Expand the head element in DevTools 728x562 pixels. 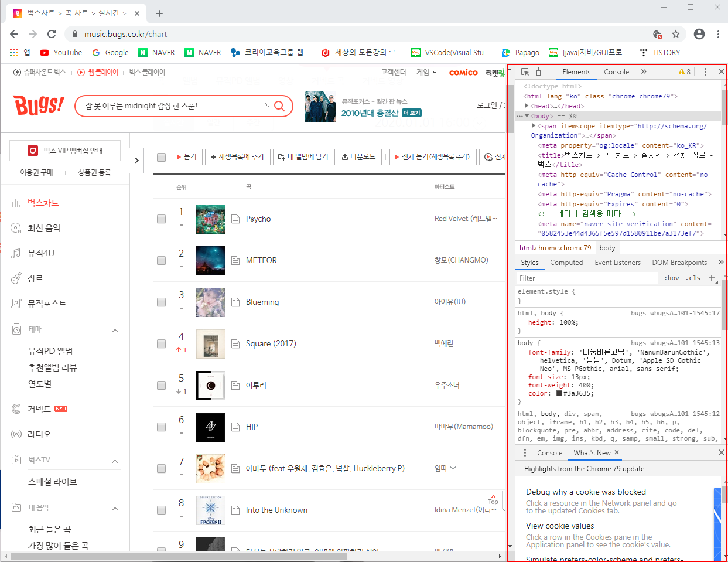527,106
